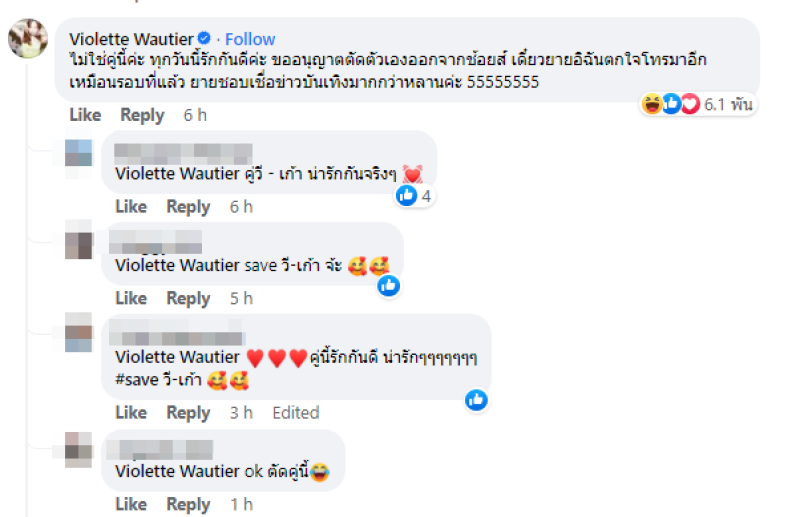Reply to the คู่วี - เก้า comment
This screenshot has width=800, height=517.
[188, 207]
